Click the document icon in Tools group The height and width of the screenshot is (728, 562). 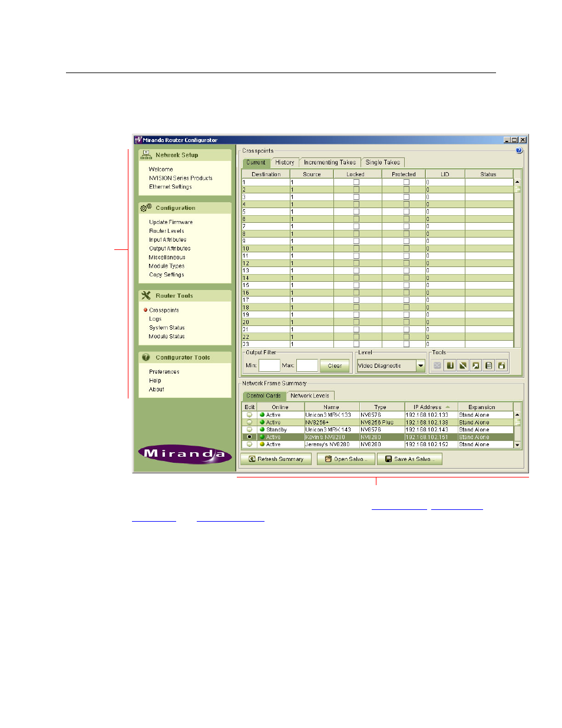[488, 366]
